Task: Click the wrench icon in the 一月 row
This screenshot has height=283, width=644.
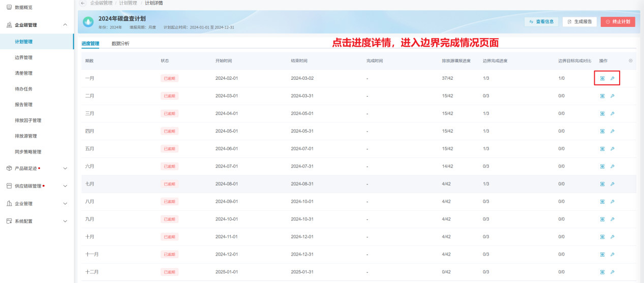Action: coord(612,78)
